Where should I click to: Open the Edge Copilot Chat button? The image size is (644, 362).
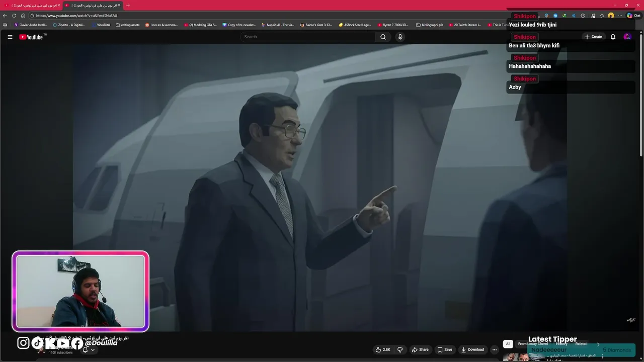pyautogui.click(x=633, y=16)
